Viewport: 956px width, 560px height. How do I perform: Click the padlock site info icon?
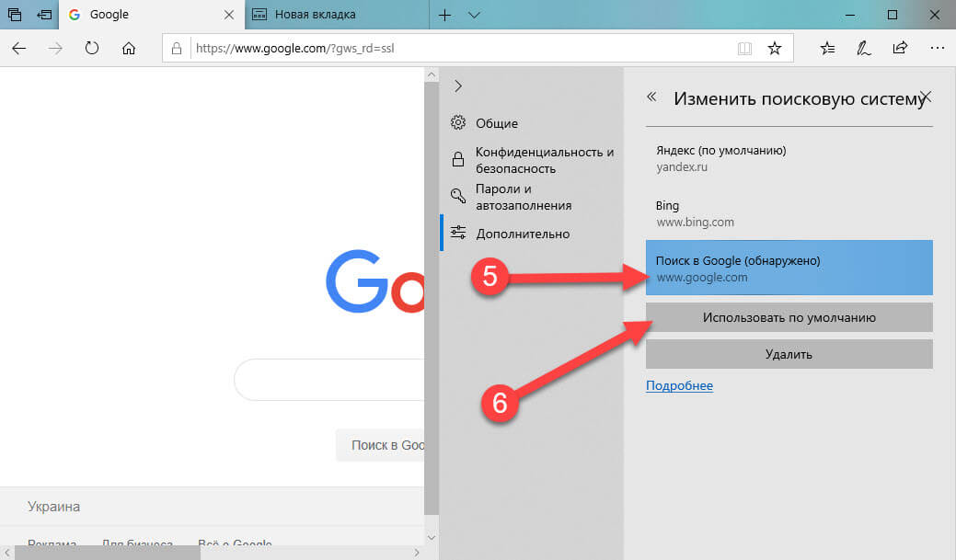click(176, 48)
